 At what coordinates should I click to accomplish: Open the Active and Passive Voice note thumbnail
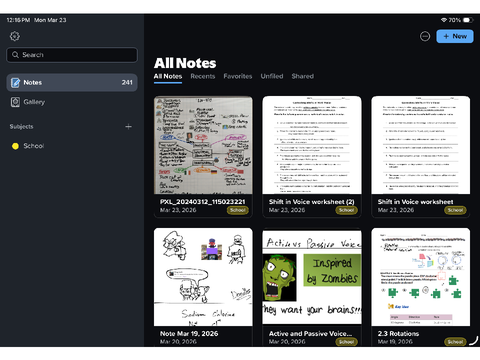coord(312,277)
